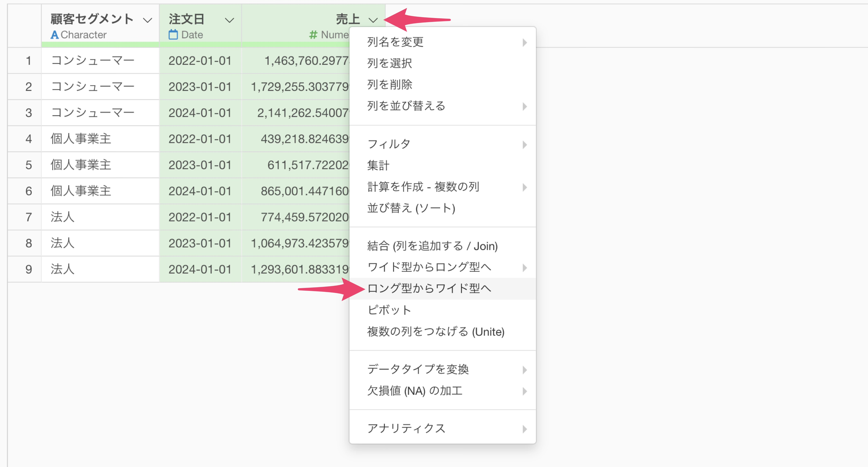Select ロング型からワイド型へ menu item

pos(429,289)
